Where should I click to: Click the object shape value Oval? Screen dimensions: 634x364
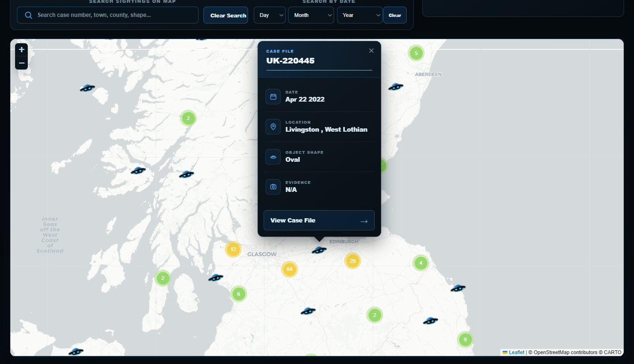[293, 159]
